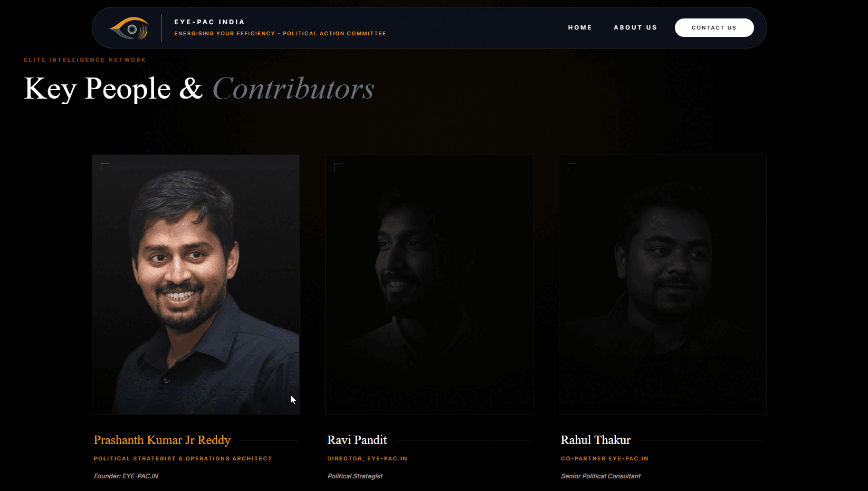868x491 pixels.
Task: Select the Director, EYE-PAC.IN label
Action: point(367,459)
